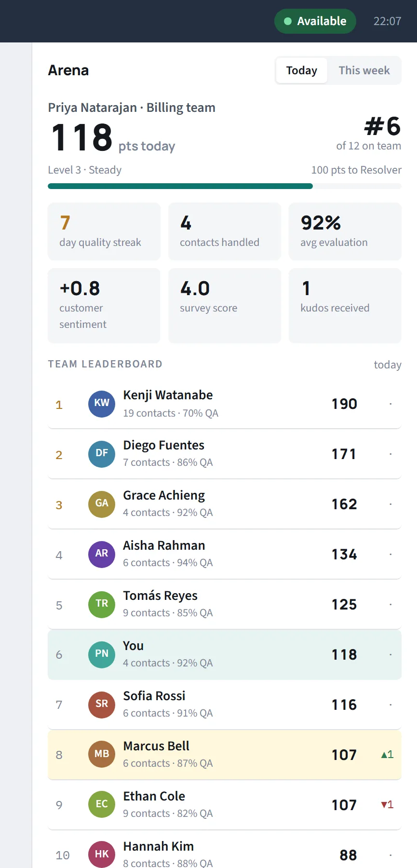Click the 'TEAM LEADERBOARD' section header
Viewport: 417px width, 868px height.
(x=105, y=364)
